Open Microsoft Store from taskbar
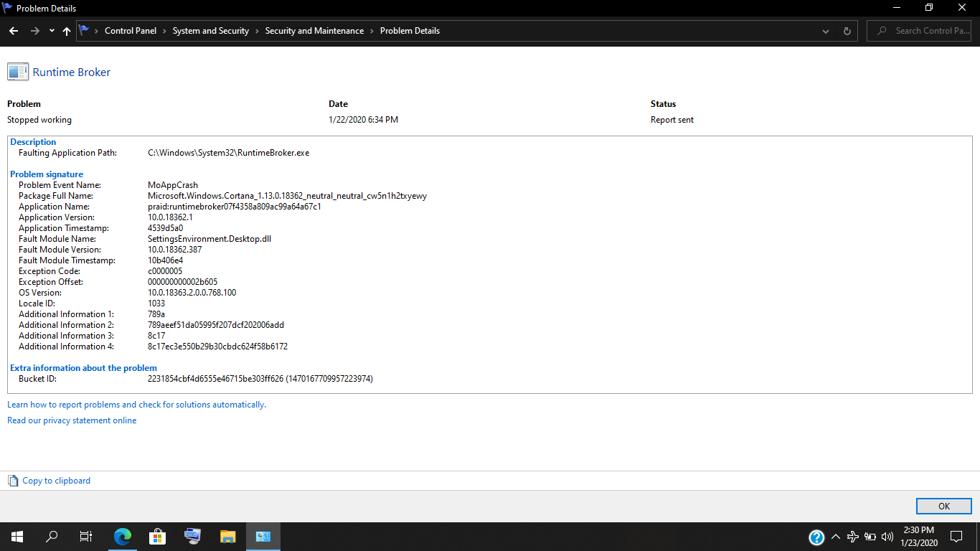 (x=157, y=537)
